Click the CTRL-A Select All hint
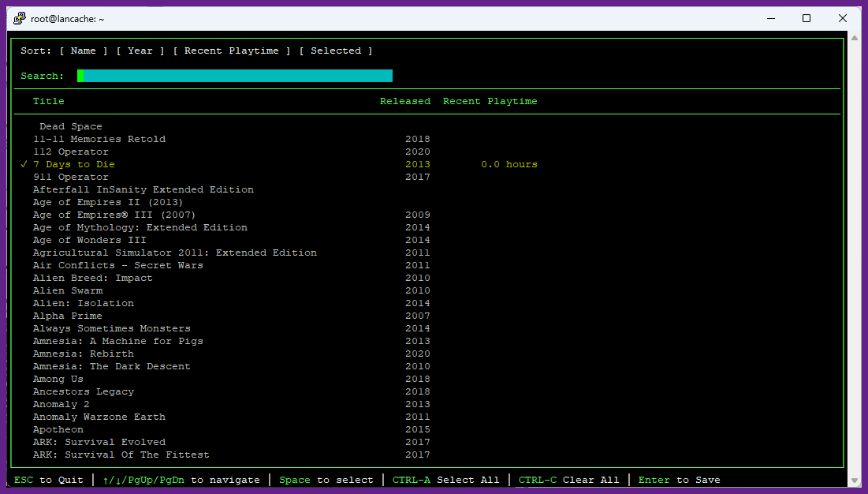 (445, 480)
